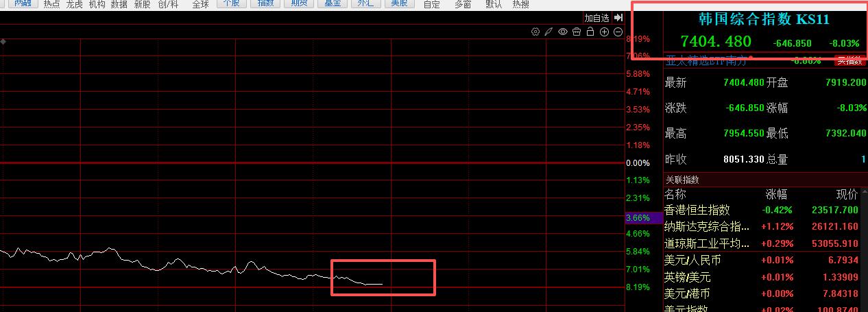Sort related indices by 名称 column
Viewport: 868px width, 312px height.
(675, 194)
